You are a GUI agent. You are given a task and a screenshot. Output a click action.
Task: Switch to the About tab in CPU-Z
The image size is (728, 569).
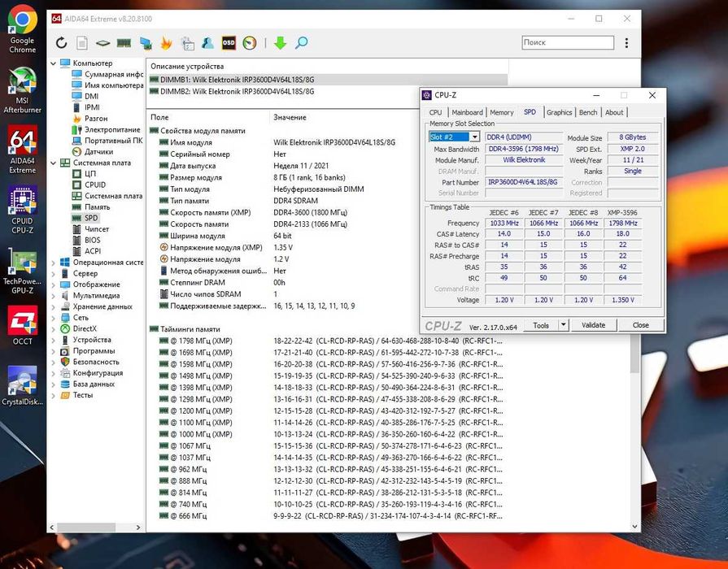pos(614,112)
